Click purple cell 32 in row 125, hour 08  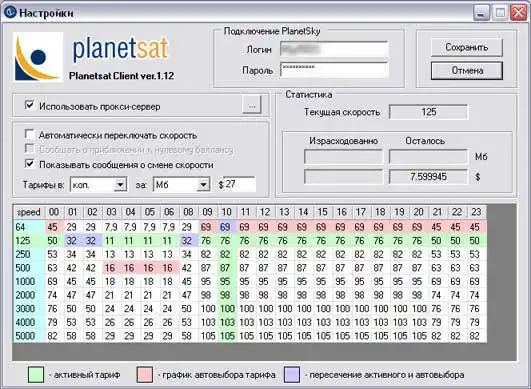tap(188, 241)
